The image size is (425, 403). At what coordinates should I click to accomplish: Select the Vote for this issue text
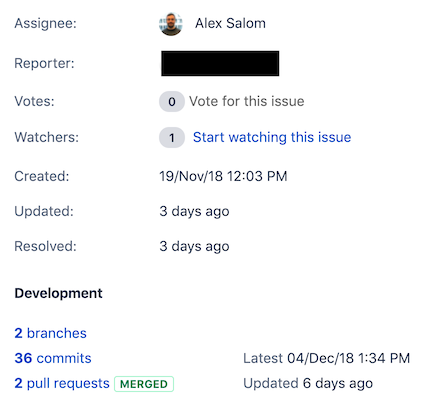pos(247,101)
